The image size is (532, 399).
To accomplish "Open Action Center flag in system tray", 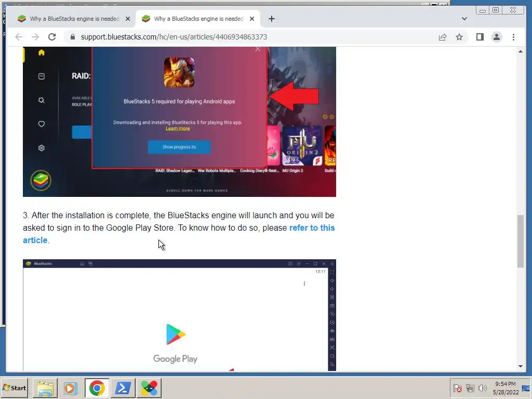I will pos(457,388).
